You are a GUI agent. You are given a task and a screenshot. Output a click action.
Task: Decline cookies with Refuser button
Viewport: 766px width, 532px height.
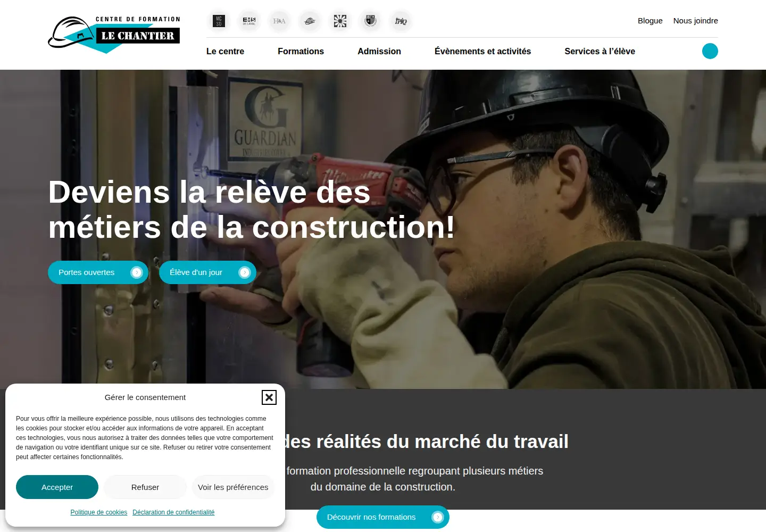coord(145,487)
